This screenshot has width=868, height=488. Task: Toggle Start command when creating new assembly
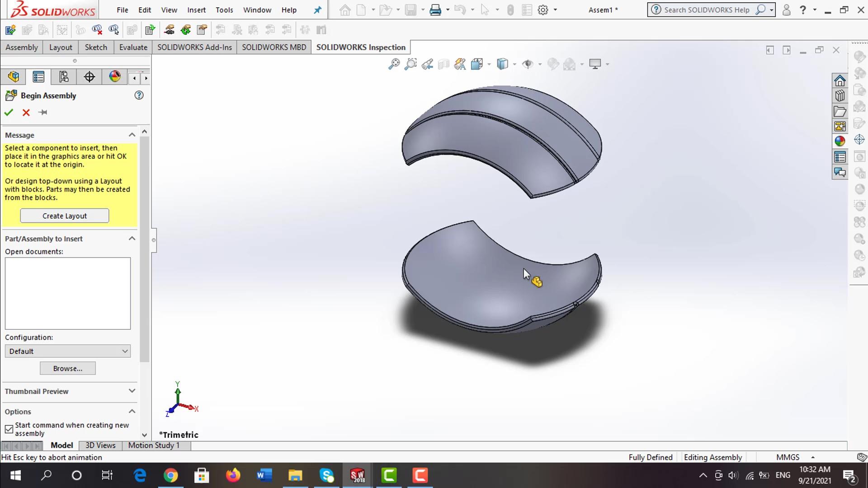pos(9,429)
